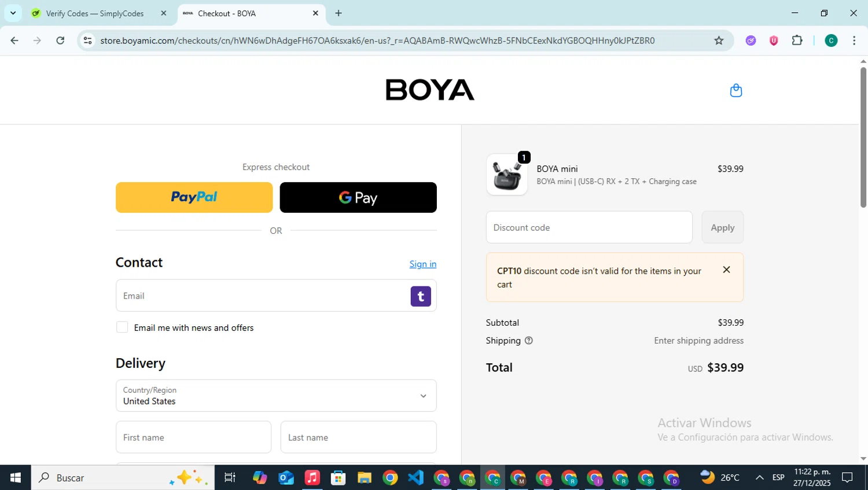Open File Explorer from the taskbar

pyautogui.click(x=364, y=477)
